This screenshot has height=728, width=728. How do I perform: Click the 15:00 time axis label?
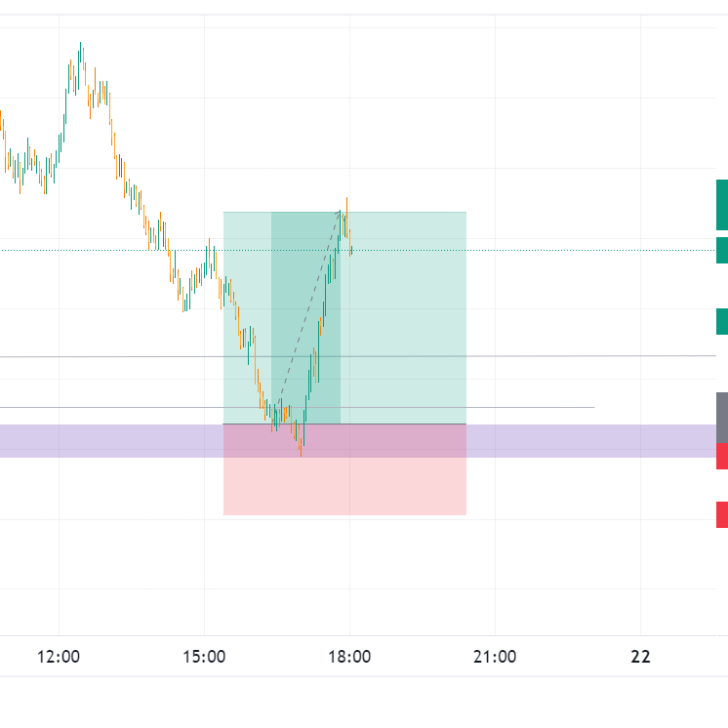pos(204,657)
